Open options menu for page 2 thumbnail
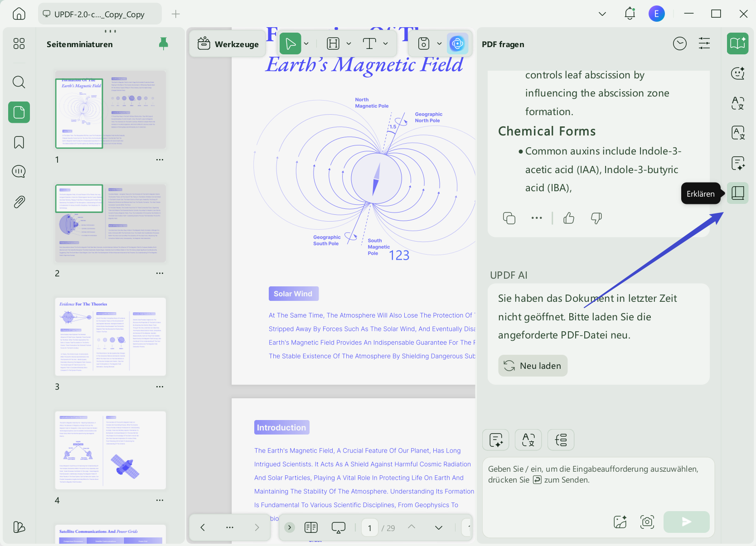This screenshot has width=756, height=546. click(160, 273)
